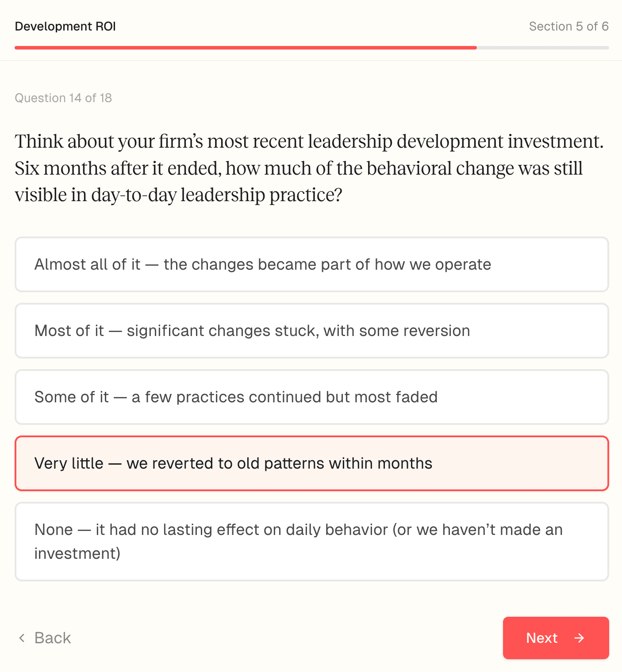Click the 'Question 14 of 18' counter
The image size is (622, 672).
tap(63, 98)
